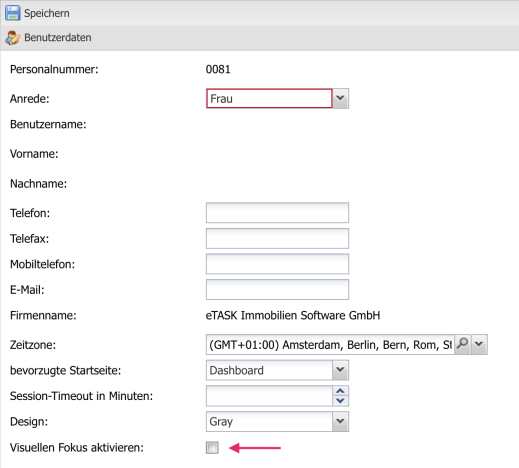The width and height of the screenshot is (519, 468).
Task: Click the Visuellen Fokus aktivieren label
Action: [77, 447]
